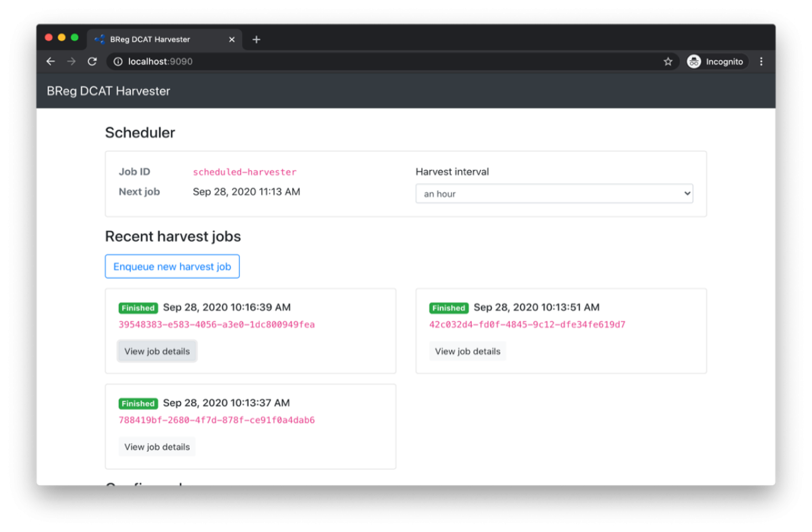Click the Finished badge on 10:13:37 AM job
The width and height of the screenshot is (812, 532).
click(138, 404)
